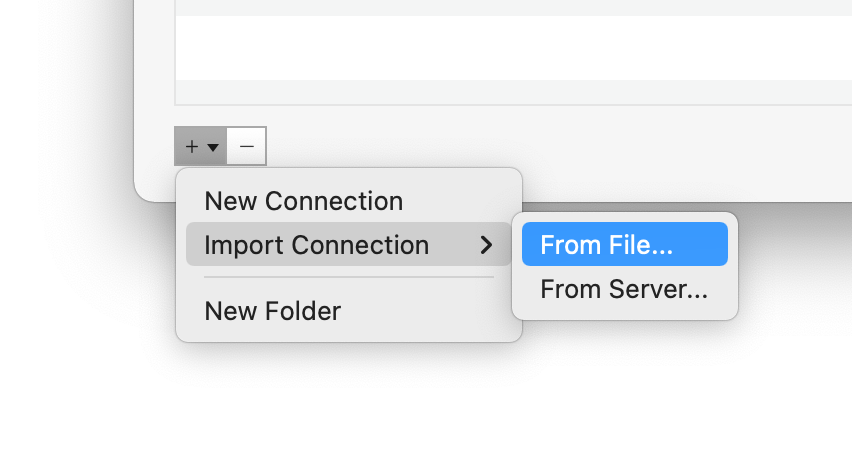Click the highlighted blue submenu item
852x476 pixels.
tap(624, 245)
